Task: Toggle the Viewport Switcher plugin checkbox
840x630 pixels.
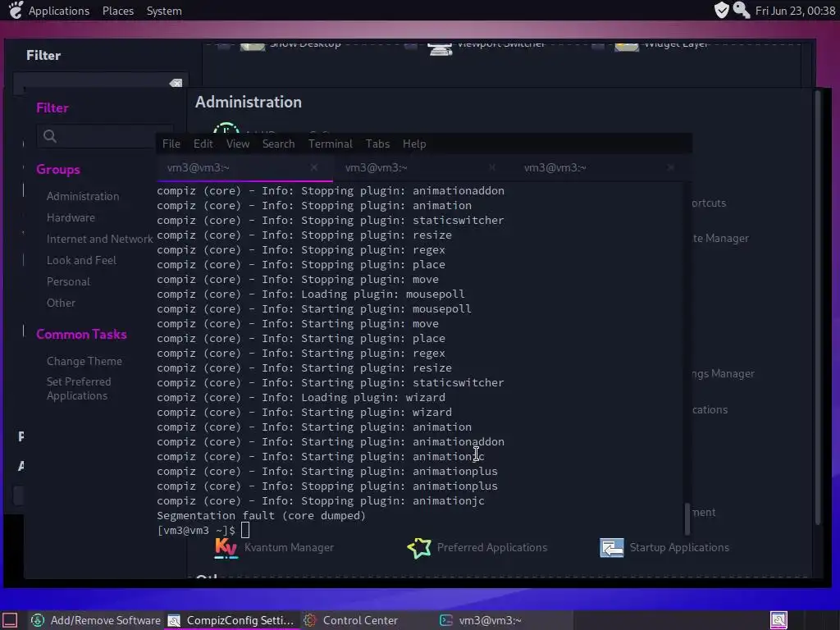Action: click(411, 46)
